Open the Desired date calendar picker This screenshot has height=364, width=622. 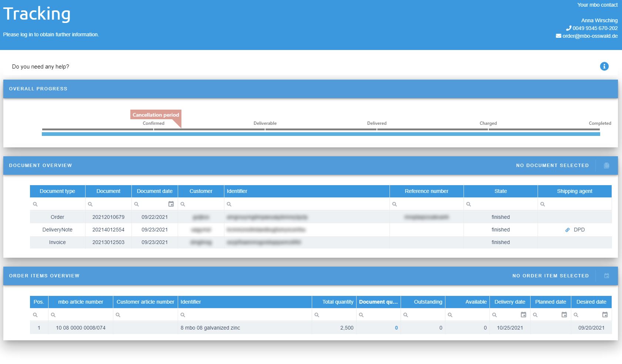pyautogui.click(x=606, y=314)
